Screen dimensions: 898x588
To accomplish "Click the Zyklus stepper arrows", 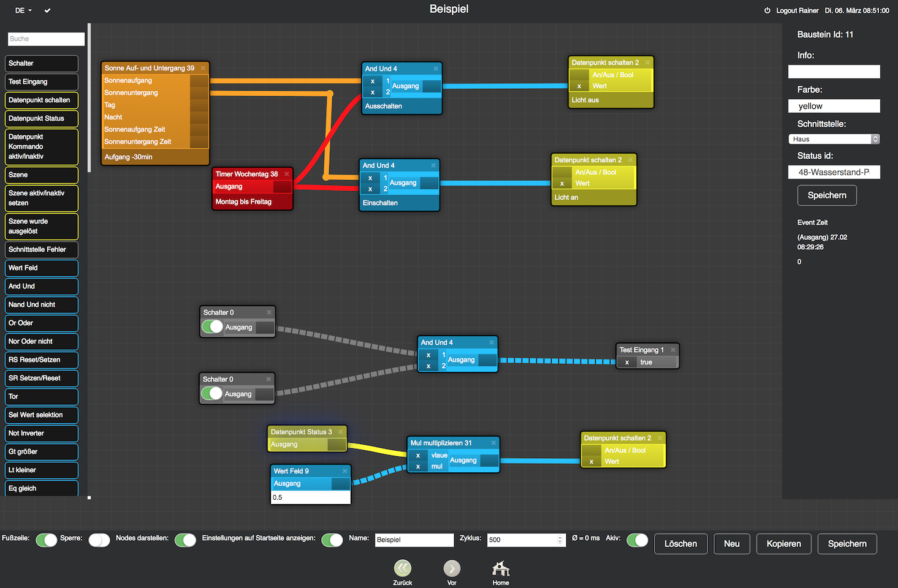I will (560, 540).
